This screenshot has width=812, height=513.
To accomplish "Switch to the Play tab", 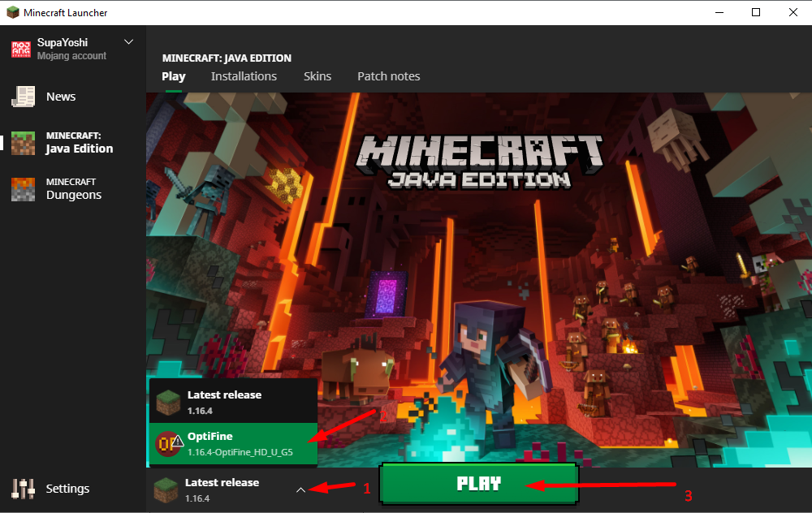I will pos(174,76).
